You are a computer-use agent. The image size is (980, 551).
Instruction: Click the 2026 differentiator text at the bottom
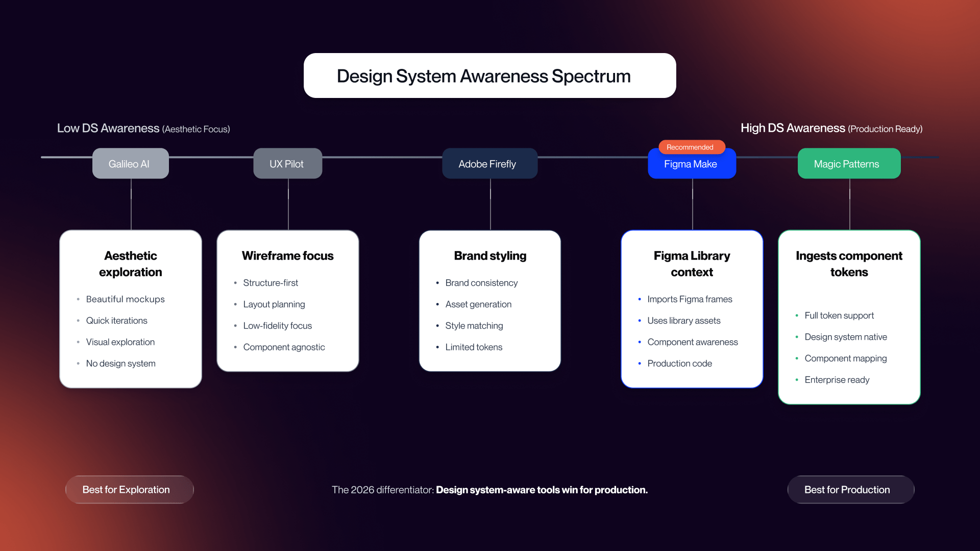489,490
